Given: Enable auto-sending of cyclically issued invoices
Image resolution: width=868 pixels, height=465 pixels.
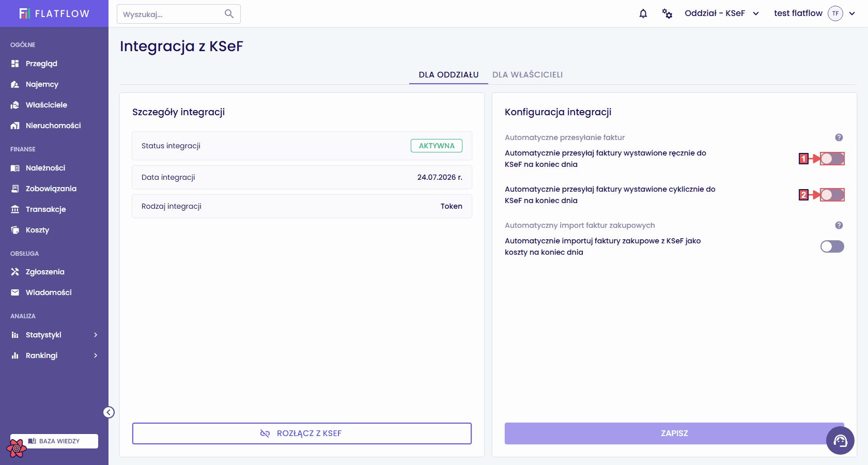Looking at the screenshot, I should click(x=832, y=195).
